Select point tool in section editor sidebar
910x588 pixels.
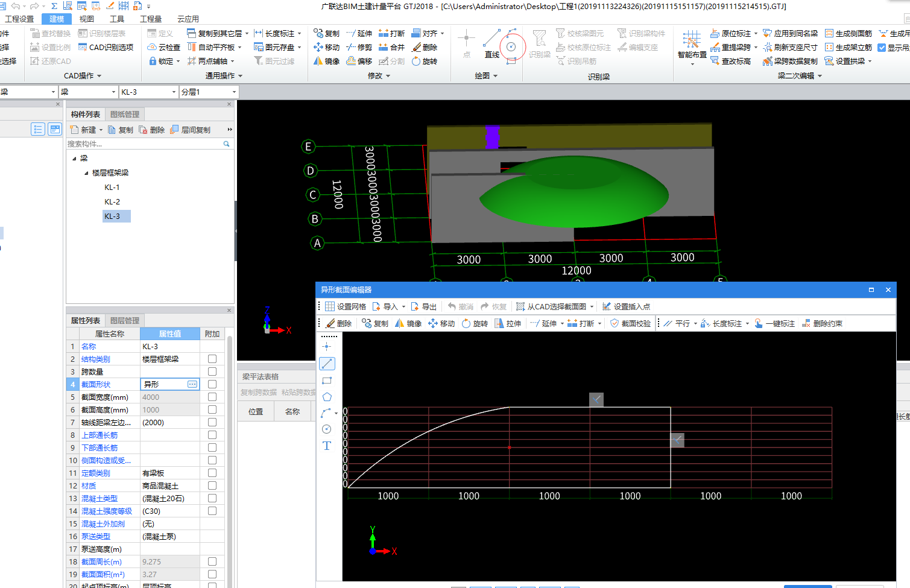327,346
